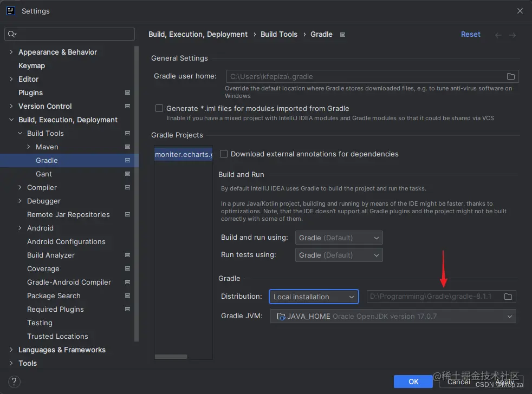
Task: Click the project-level icon beside Package Search
Action: pos(127,295)
